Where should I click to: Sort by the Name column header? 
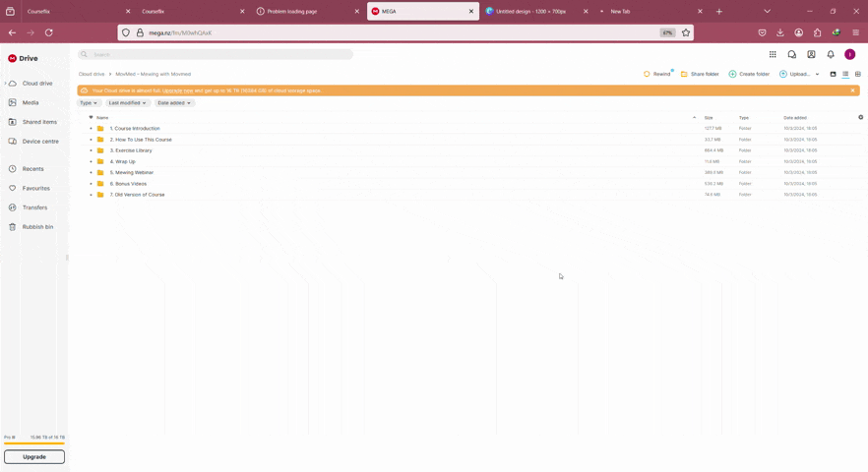coord(102,118)
